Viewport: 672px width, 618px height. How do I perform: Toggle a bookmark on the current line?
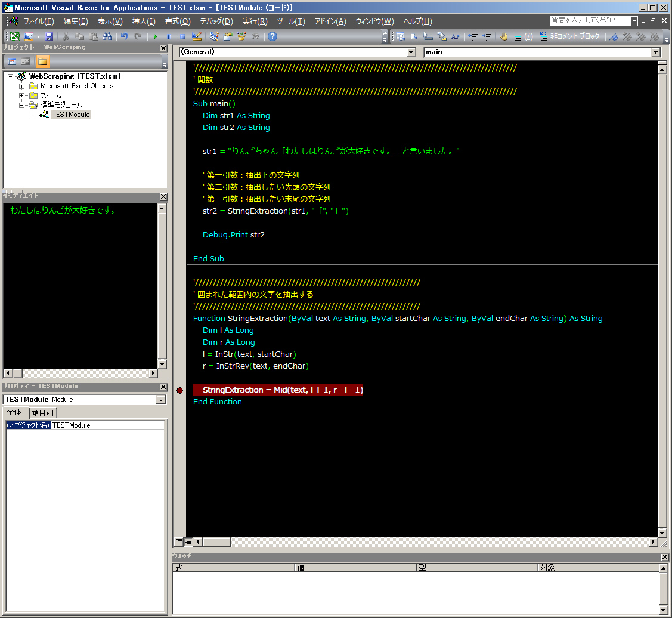pyautogui.click(x=614, y=36)
